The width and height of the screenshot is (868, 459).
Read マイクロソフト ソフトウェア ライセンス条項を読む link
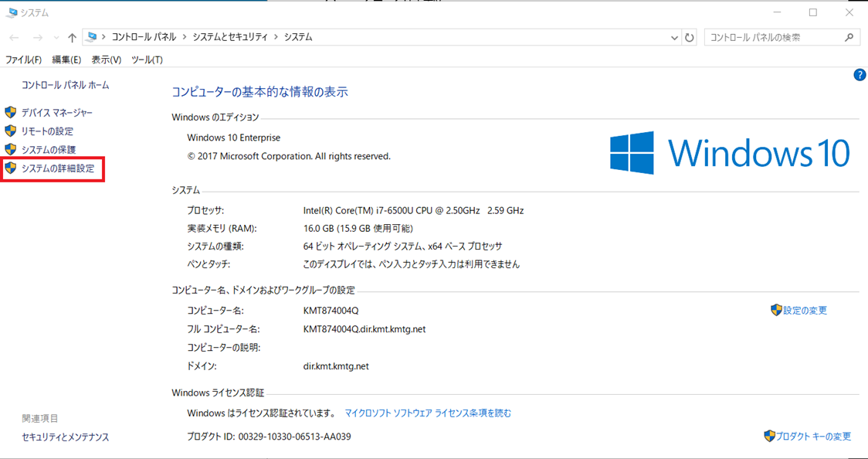pos(428,413)
